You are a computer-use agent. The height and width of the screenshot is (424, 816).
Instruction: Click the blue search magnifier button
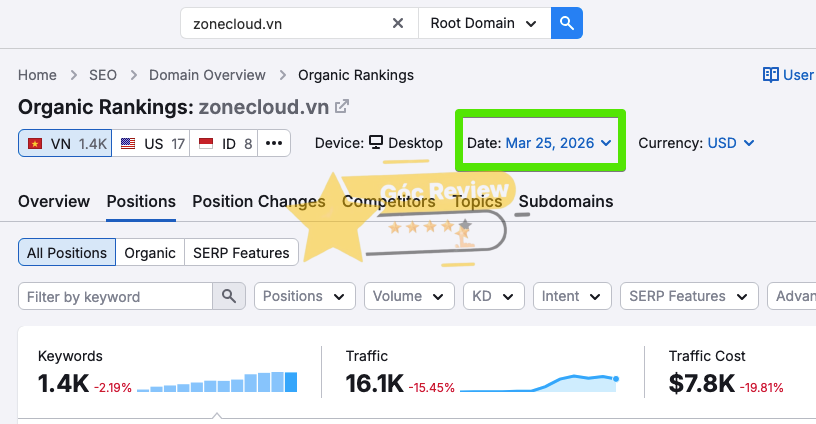tap(567, 23)
